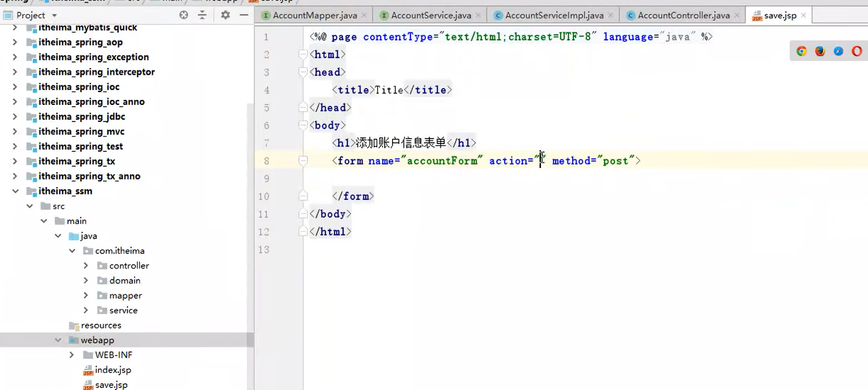The image size is (868, 390).
Task: Hide the Project panel with the minimize icon
Action: click(243, 15)
